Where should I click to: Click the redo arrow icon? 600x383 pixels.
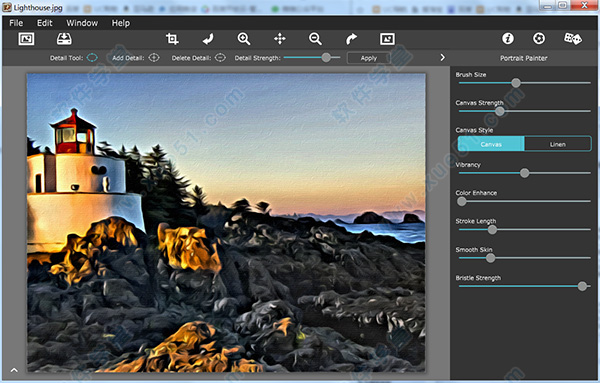[x=351, y=39]
